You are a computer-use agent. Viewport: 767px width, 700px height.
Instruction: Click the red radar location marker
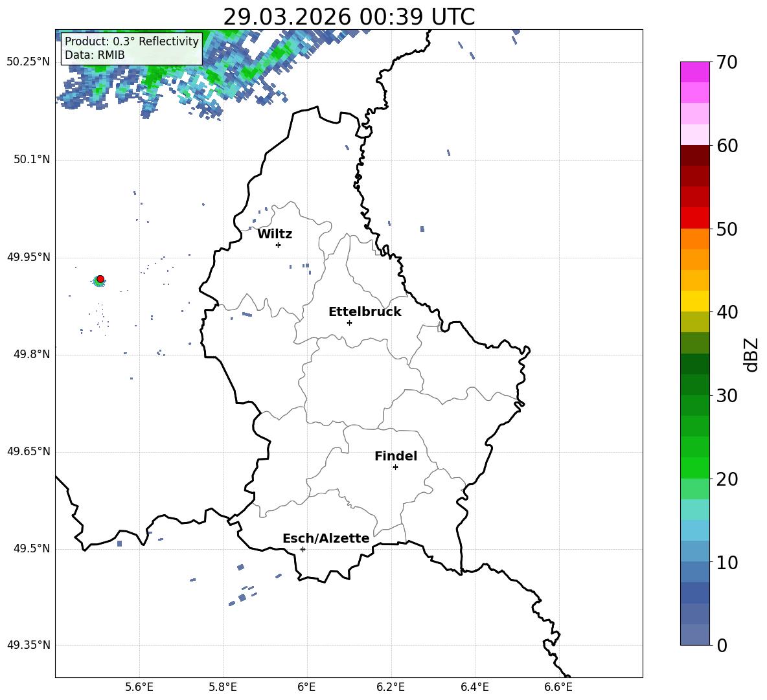pyautogui.click(x=100, y=279)
